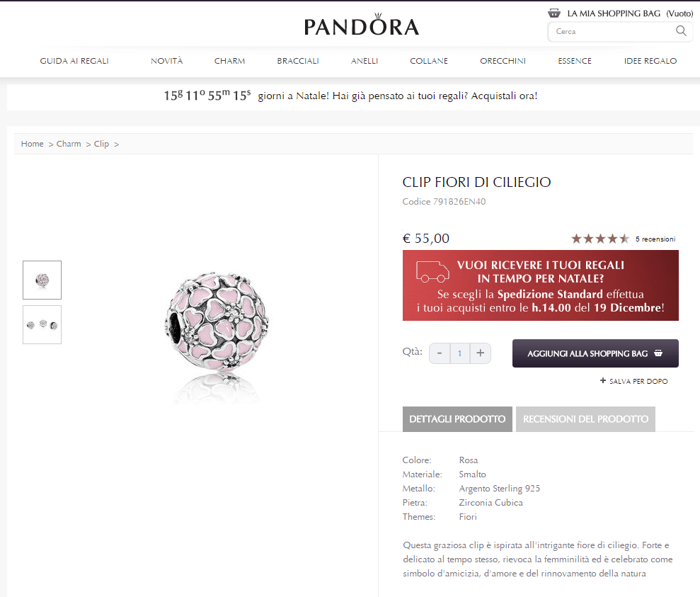Click the search magnifying glass icon
This screenshot has height=597, width=700.
(x=681, y=31)
